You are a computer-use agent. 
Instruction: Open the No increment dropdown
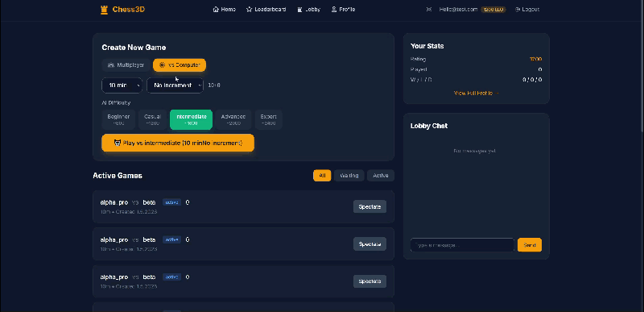175,85
